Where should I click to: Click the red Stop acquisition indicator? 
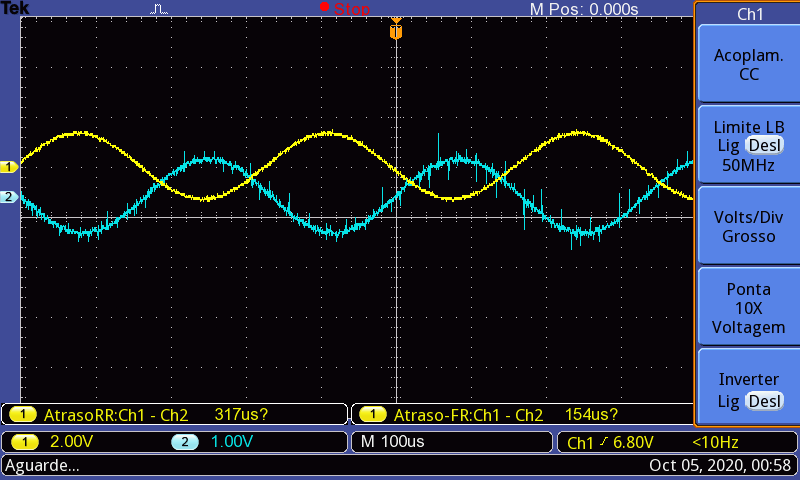point(345,9)
